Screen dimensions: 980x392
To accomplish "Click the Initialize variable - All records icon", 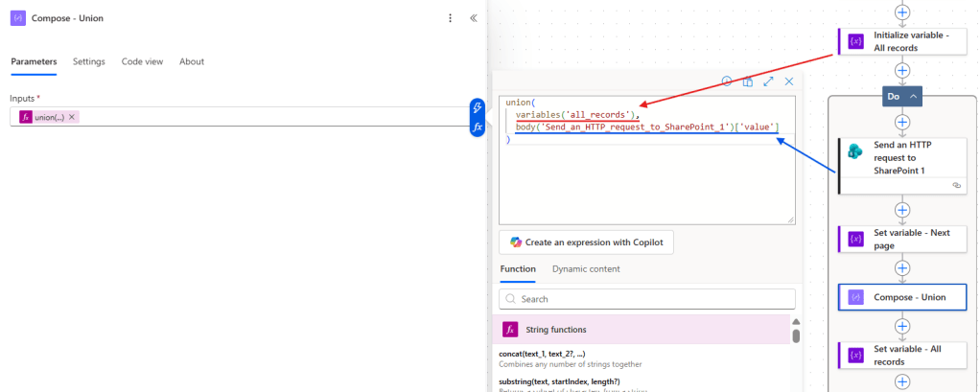I will 855,41.
